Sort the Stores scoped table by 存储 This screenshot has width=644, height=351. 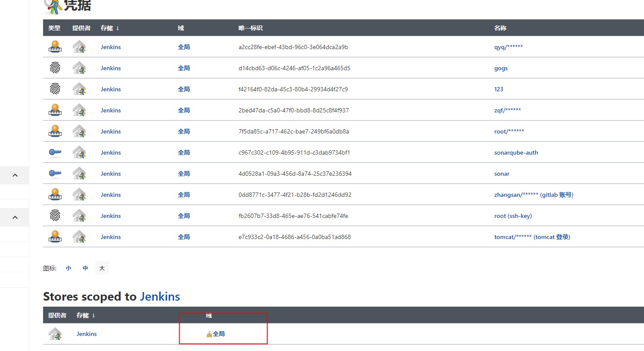(x=86, y=315)
